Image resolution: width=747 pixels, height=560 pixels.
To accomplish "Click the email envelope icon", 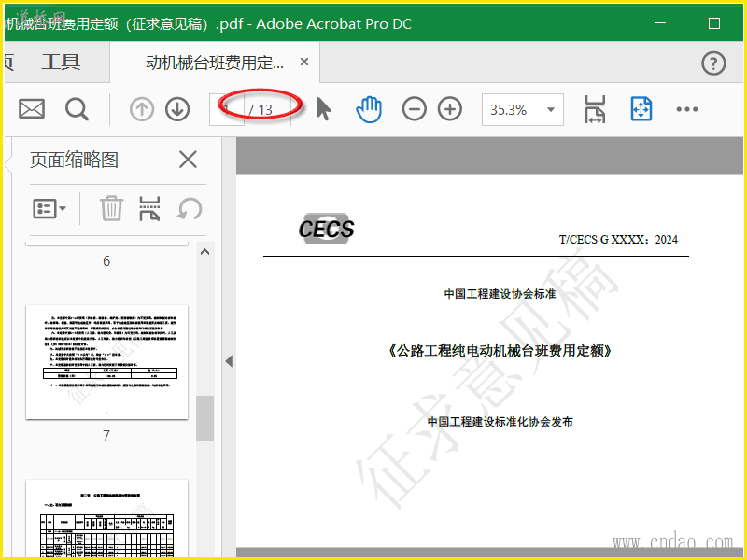I will pos(32,109).
